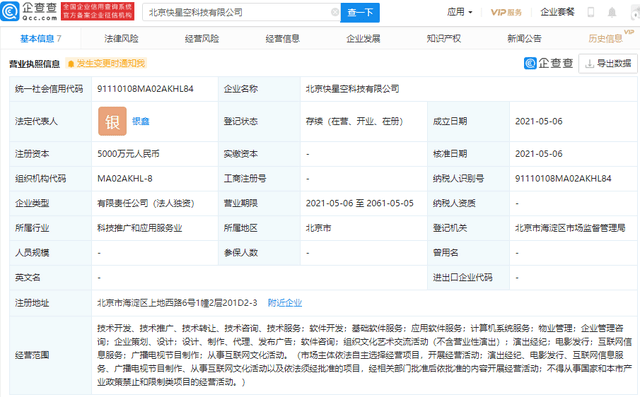Click the Qcc.com logo icon
Viewport: 640px width, 397px height.
(10, 11)
